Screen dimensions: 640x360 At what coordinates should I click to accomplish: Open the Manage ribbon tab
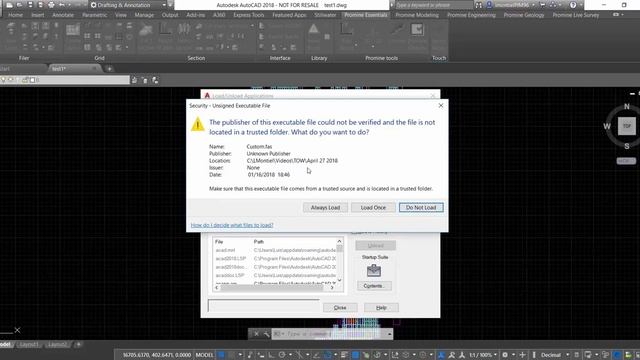click(144, 15)
